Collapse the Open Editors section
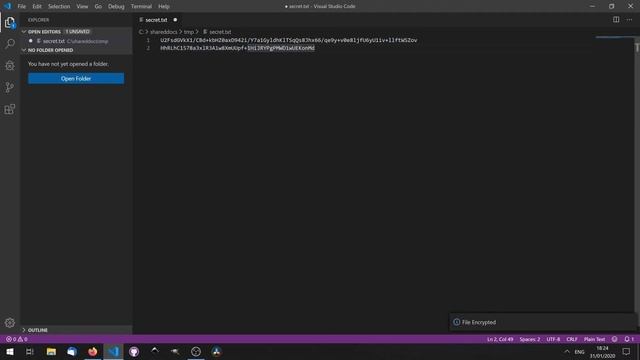Screen dimensions: 640x360 [x=24, y=31]
